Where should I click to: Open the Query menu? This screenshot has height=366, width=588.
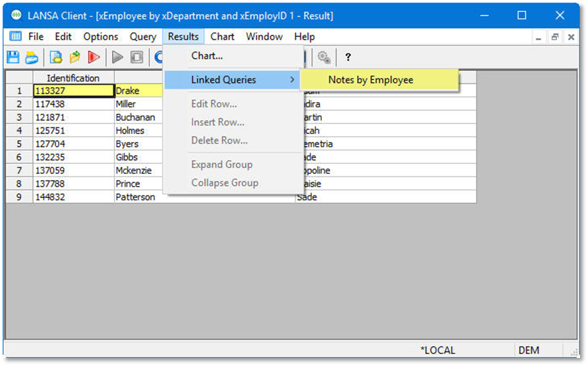pos(143,37)
